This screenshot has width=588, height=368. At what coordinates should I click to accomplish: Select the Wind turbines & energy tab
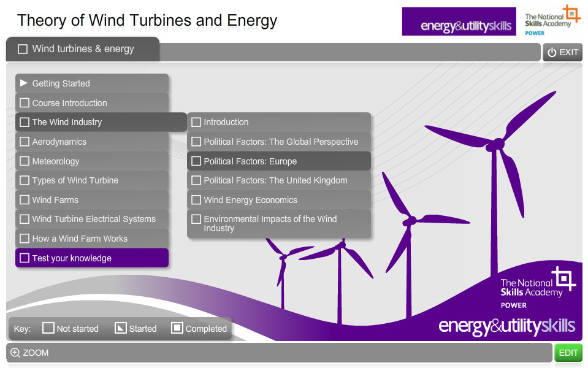83,49
